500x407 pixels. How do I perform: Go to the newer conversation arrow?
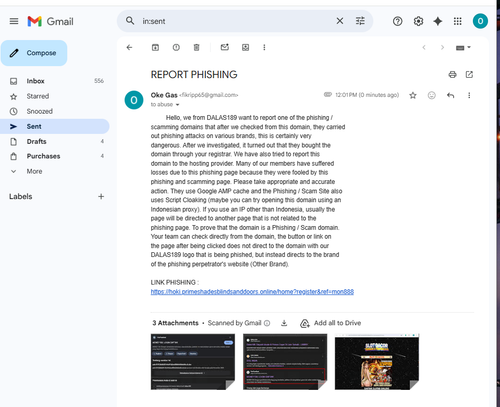pos(424,47)
